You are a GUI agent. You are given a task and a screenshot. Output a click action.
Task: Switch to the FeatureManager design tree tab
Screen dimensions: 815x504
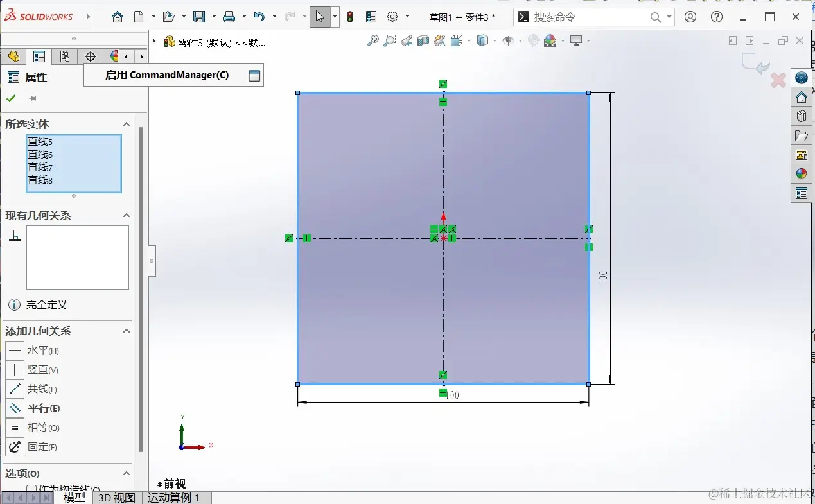tap(13, 56)
